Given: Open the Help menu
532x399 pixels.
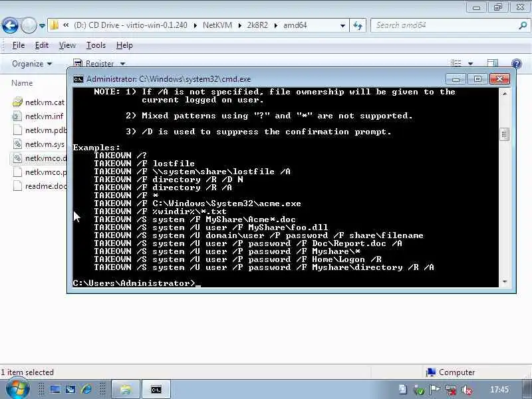Looking at the screenshot, I should pyautogui.click(x=124, y=45).
